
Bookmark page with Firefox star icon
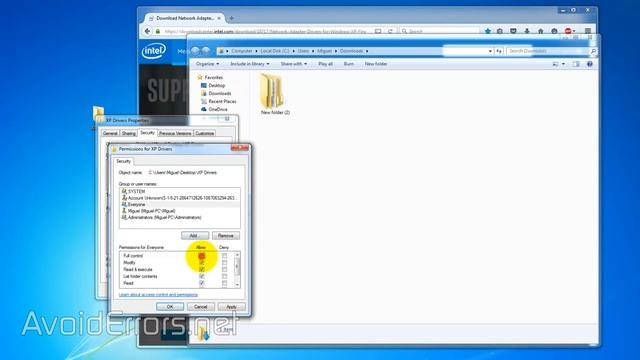pyautogui.click(x=487, y=31)
